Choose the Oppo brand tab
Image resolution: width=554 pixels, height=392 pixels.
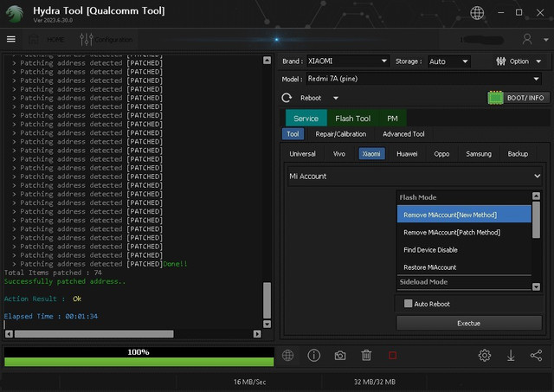(441, 154)
